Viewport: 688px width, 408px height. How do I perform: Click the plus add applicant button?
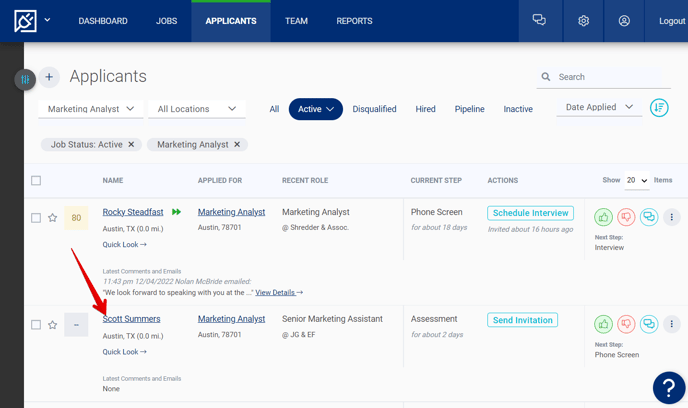click(49, 77)
